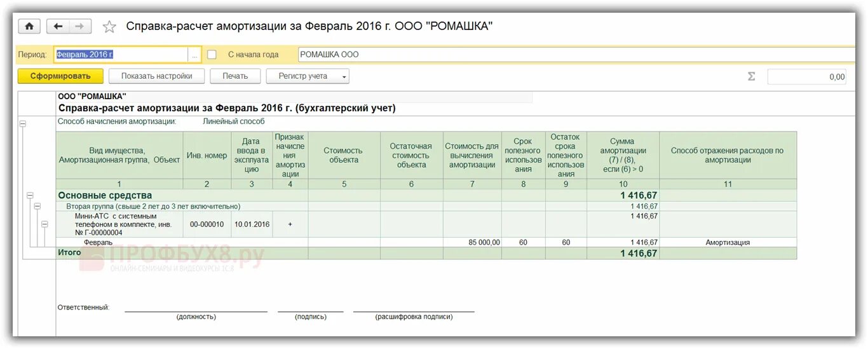Enable the 'С начала года' checkbox
The height and width of the screenshot is (349, 868).
tap(212, 55)
